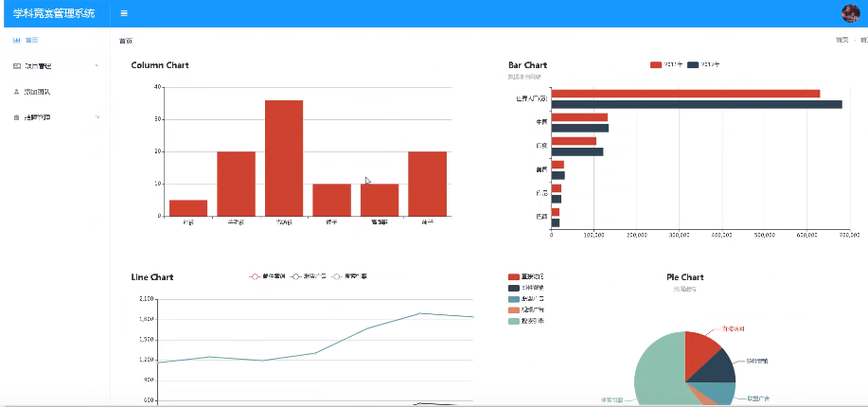The image size is (868, 407).
Task: Click the 首页 breadcrumb on the left
Action: pos(126,41)
